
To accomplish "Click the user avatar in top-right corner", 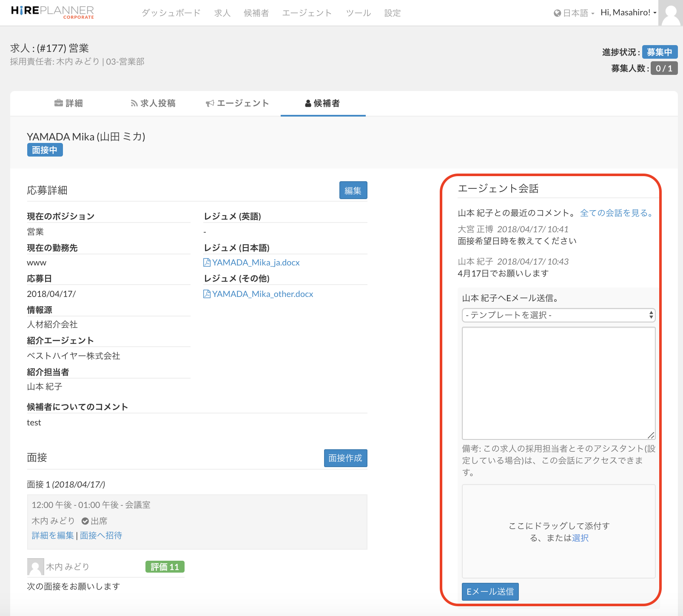I will tap(671, 13).
